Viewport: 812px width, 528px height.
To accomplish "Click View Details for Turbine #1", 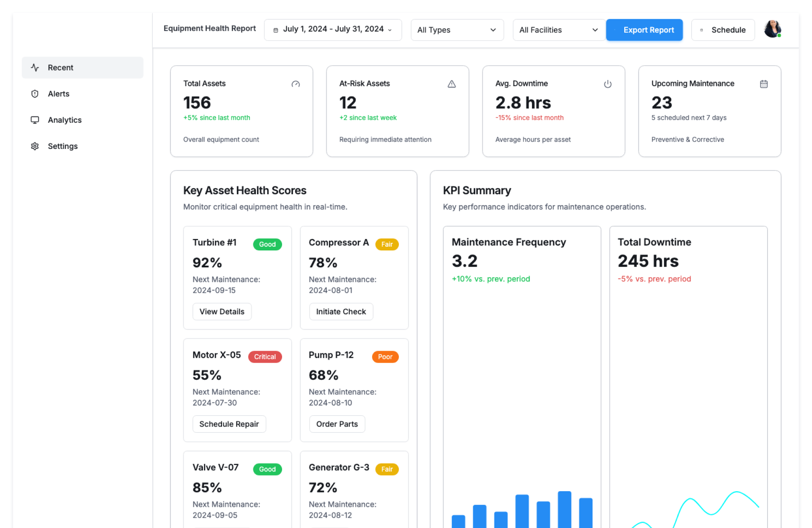I will [x=222, y=312].
